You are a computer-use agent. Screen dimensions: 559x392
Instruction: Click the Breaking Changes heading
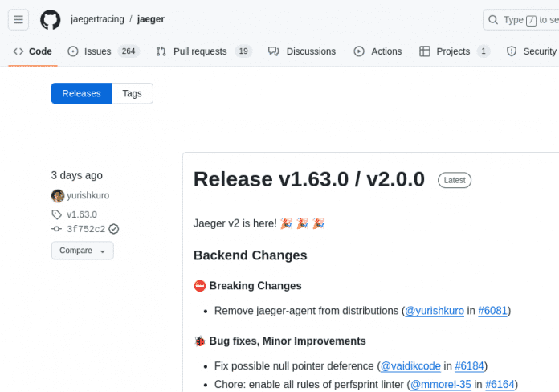tap(255, 286)
